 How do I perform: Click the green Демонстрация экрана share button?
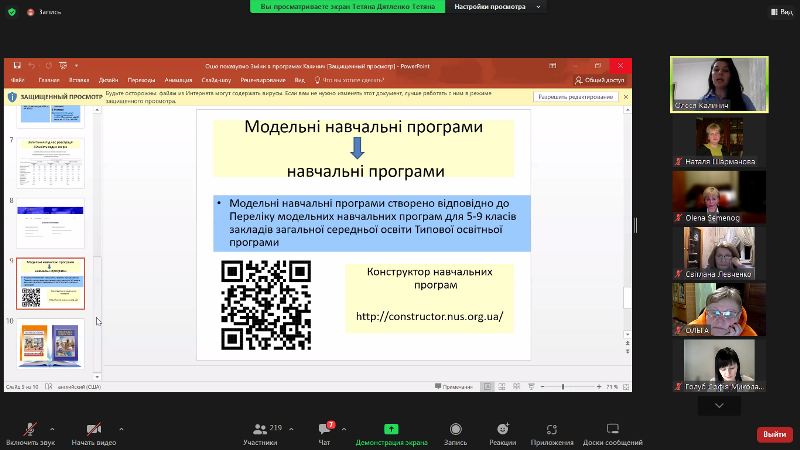(x=391, y=429)
